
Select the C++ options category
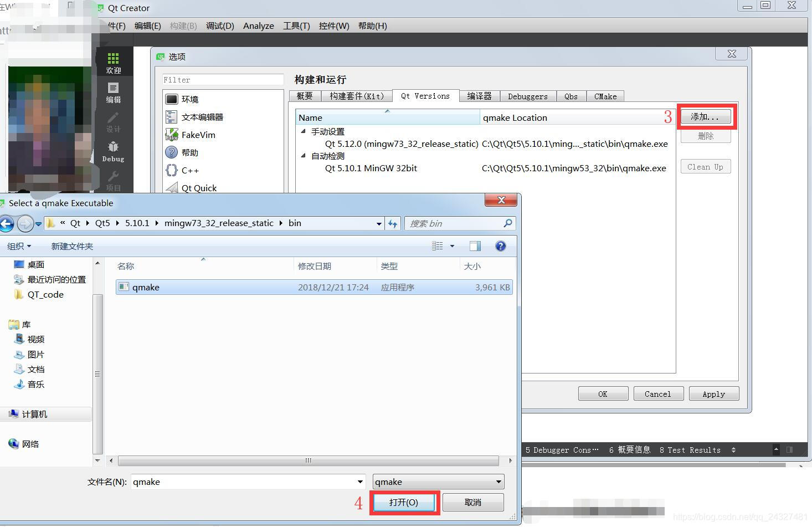pyautogui.click(x=182, y=170)
